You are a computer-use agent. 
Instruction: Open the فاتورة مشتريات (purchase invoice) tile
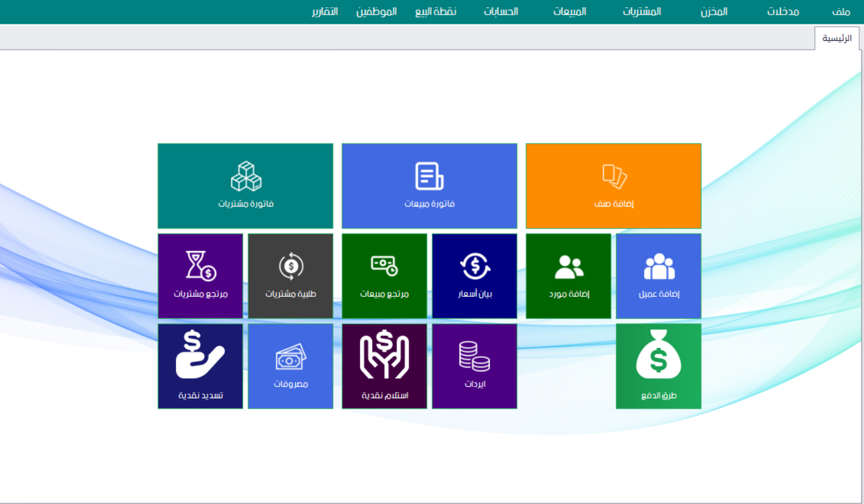click(x=245, y=186)
